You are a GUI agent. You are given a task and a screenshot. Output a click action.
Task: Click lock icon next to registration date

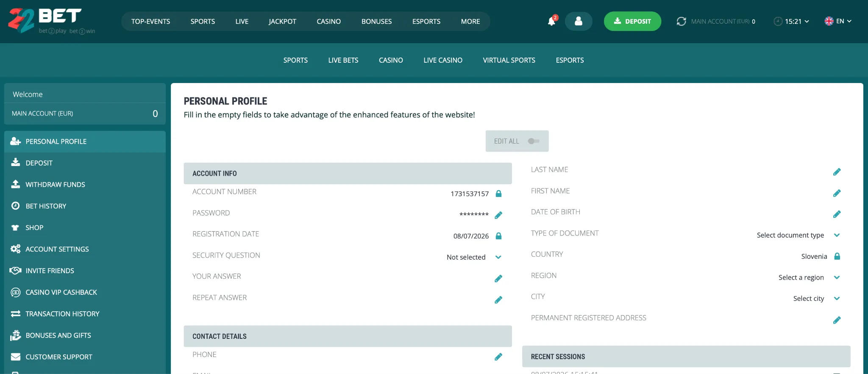(498, 236)
